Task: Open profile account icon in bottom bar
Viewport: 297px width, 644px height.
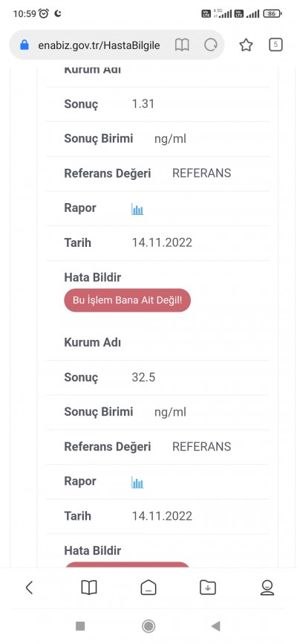Action: (267, 587)
